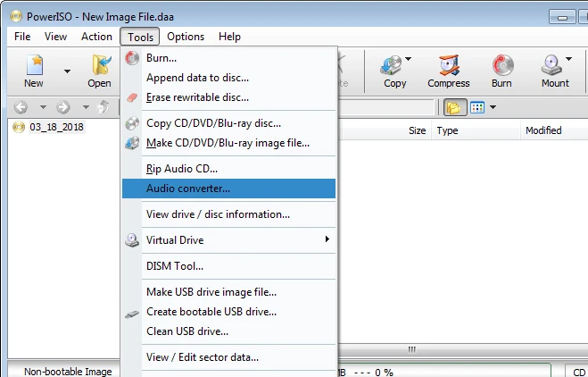
Task: Click the capacity progress bar showing 0 %
Action: pyautogui.click(x=444, y=372)
